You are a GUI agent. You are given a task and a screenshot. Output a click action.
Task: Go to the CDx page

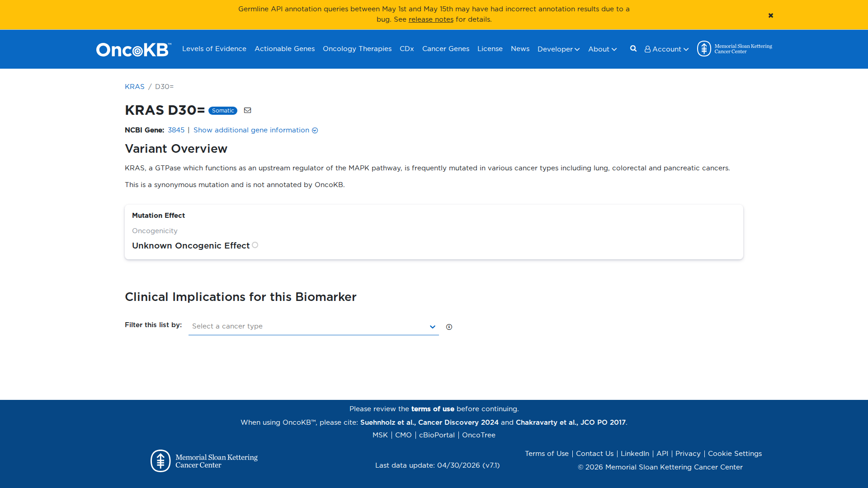tap(407, 49)
